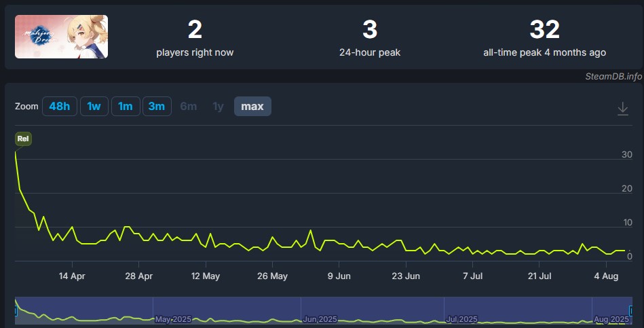The width and height of the screenshot is (644, 328).
Task: Click the 23 Jun axis label
Action: [406, 276]
